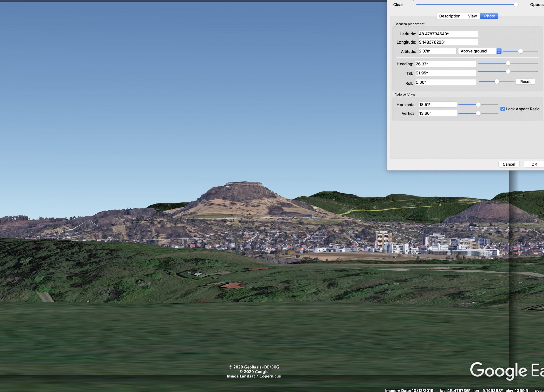Focus the Horizontal field of view input
Image resolution: width=544 pixels, height=392 pixels.
pyautogui.click(x=437, y=105)
